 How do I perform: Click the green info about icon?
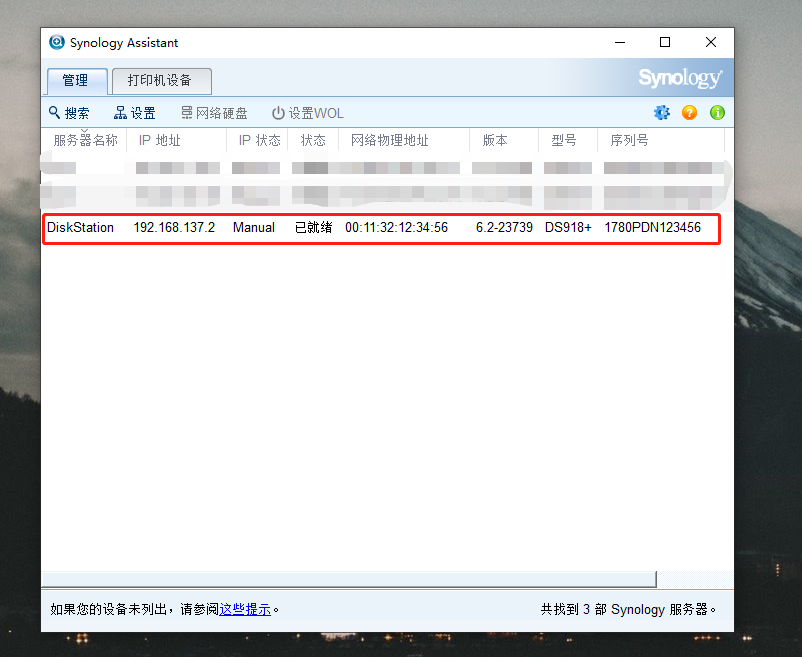717,112
